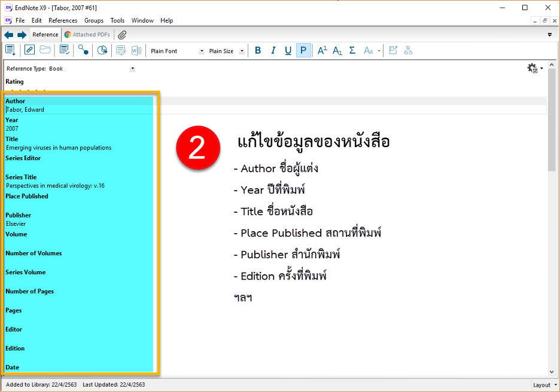Open the Reference Type dropdown
Screen dimensions: 560x392
[132, 69]
